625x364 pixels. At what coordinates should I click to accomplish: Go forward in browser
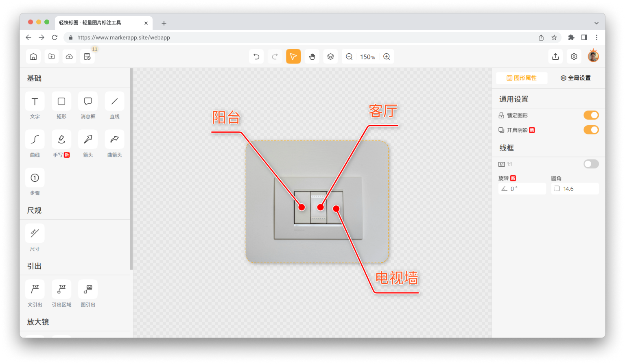42,37
